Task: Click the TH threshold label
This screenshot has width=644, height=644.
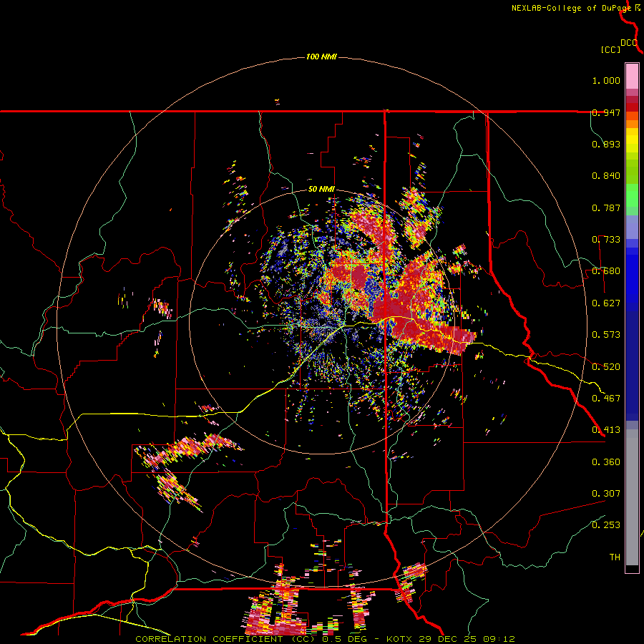Action: [615, 557]
